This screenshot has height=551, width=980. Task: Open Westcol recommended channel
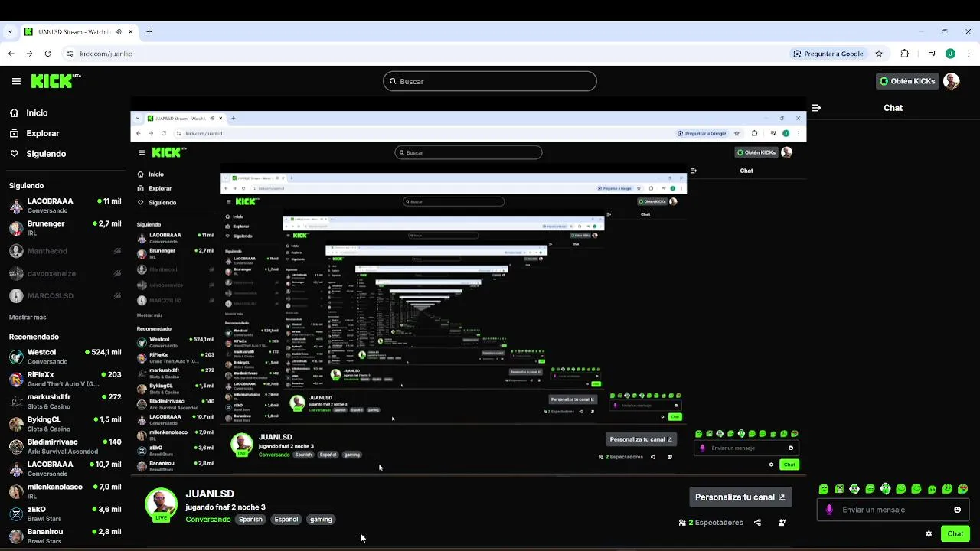(x=65, y=357)
